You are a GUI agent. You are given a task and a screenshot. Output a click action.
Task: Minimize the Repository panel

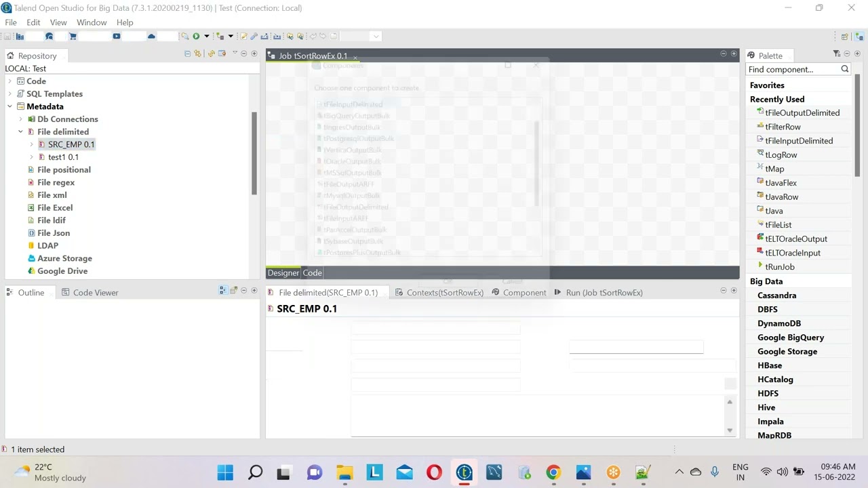pyautogui.click(x=244, y=54)
